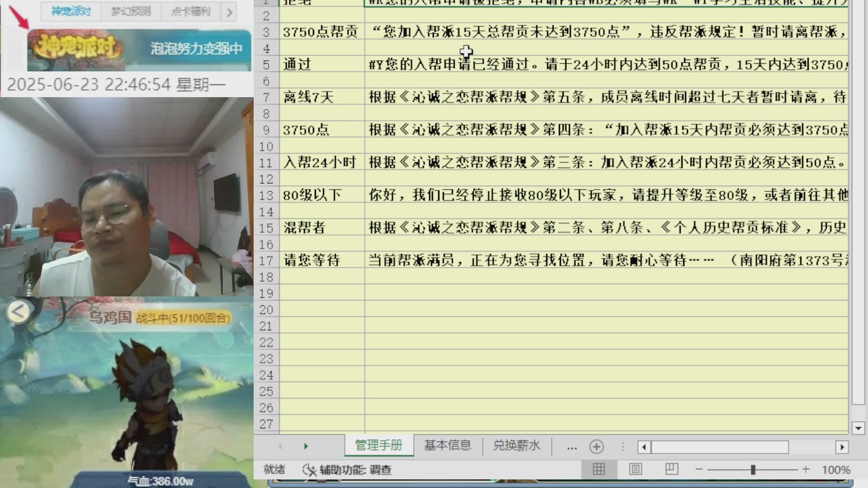Select row header 17
Image resolution: width=868 pixels, height=488 pixels.
[x=266, y=260]
